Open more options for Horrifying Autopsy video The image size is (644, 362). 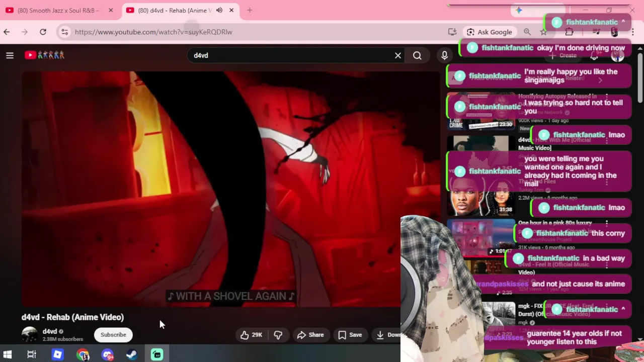point(607,97)
